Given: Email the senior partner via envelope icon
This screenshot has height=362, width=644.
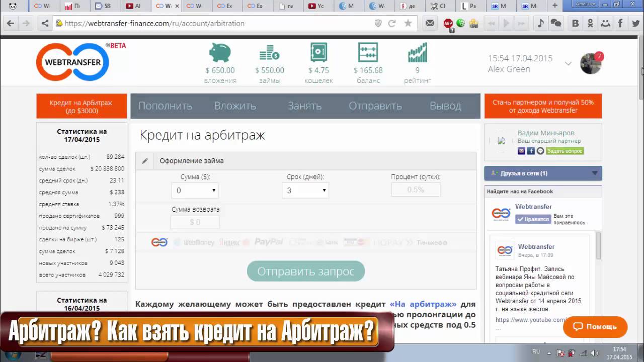Looking at the screenshot, I should [x=521, y=151].
